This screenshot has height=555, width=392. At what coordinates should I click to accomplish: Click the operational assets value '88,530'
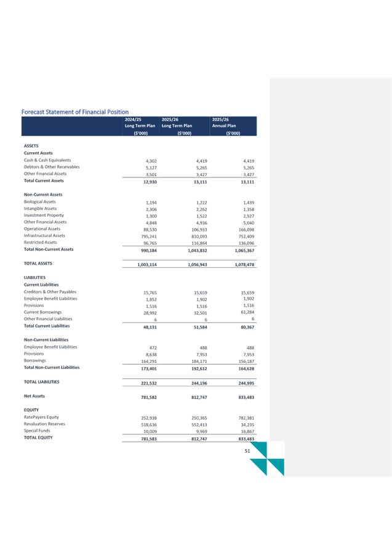[x=150, y=230]
